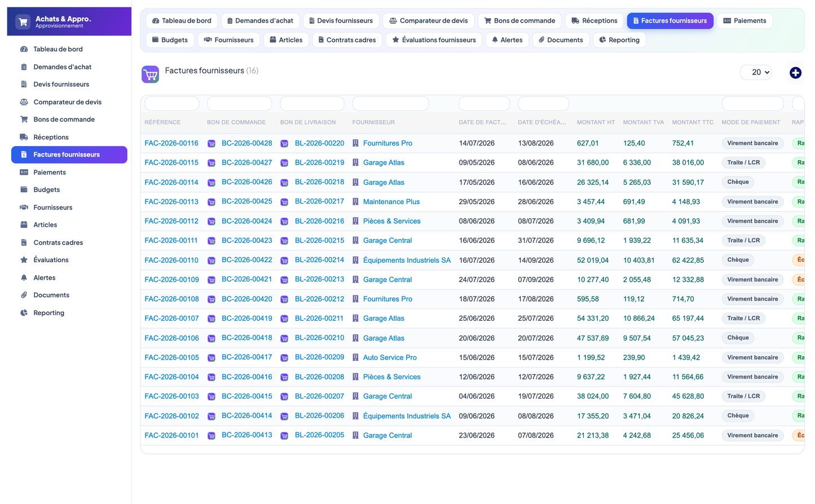Screen dimensions: 815x504
Task: Click the order icon next to BC-2026-00422
Action: tap(212, 260)
